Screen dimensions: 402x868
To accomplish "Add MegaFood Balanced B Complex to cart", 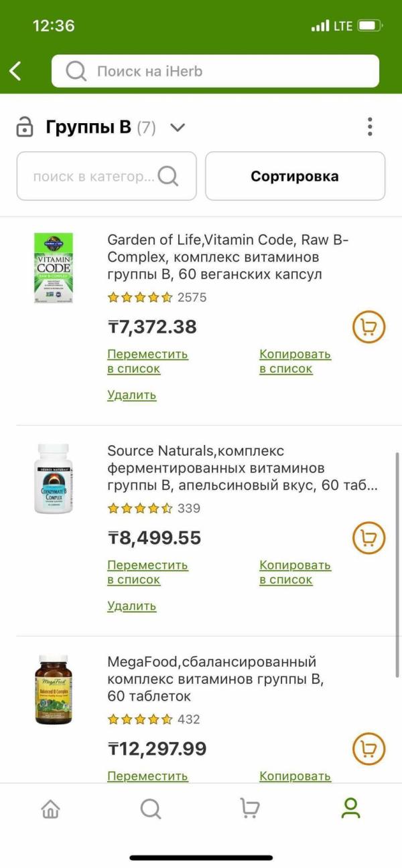I will (368, 749).
